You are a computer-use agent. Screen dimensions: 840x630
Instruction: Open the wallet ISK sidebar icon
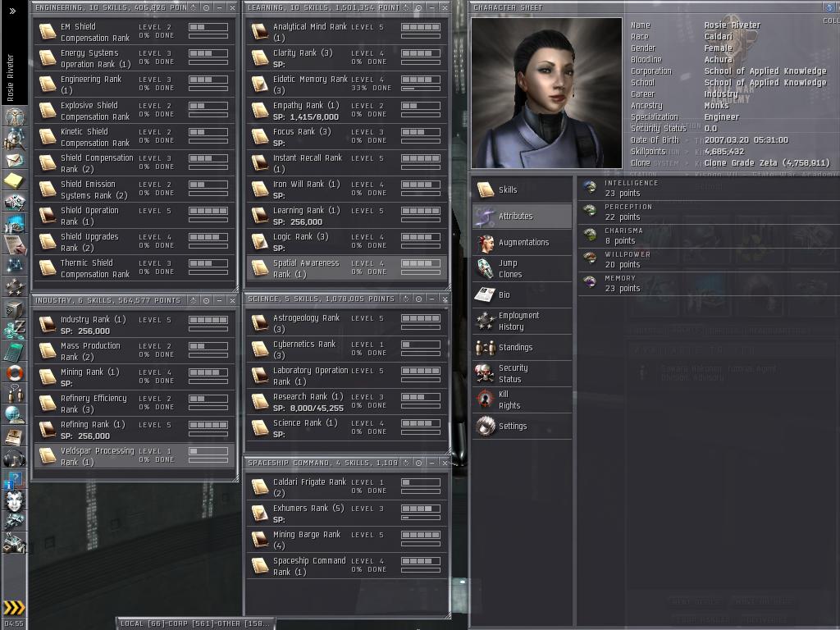coord(15,329)
